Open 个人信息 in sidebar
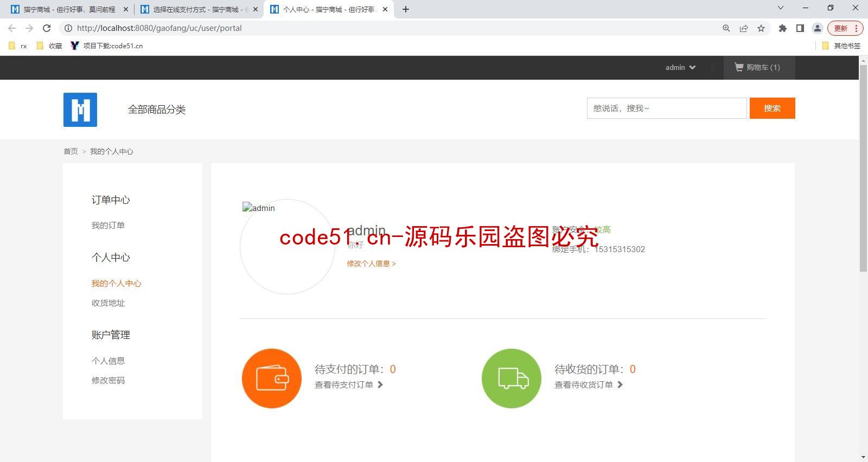868x462 pixels. pos(108,361)
